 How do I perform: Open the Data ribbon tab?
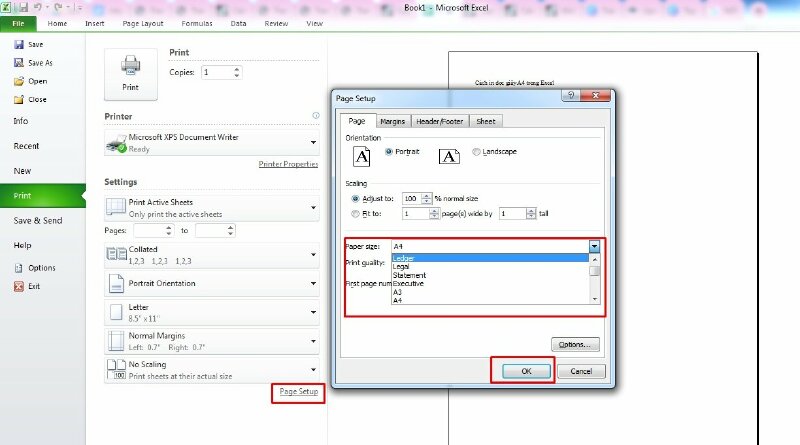pyautogui.click(x=238, y=23)
